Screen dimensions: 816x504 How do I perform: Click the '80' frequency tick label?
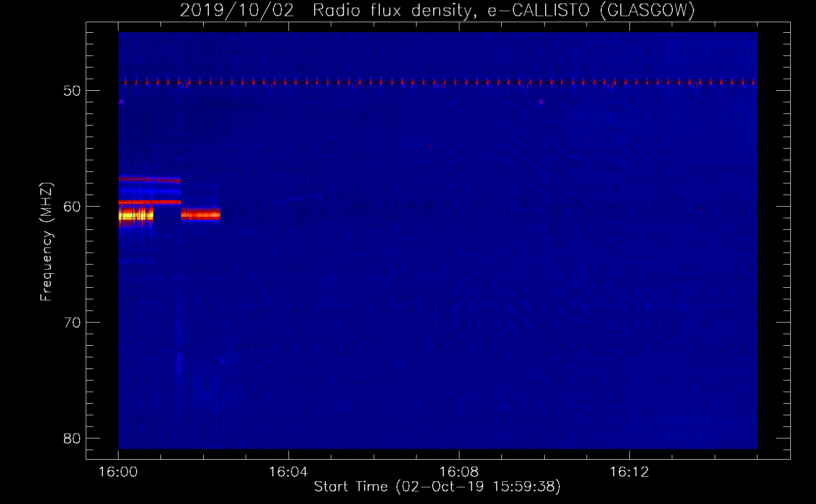click(73, 438)
